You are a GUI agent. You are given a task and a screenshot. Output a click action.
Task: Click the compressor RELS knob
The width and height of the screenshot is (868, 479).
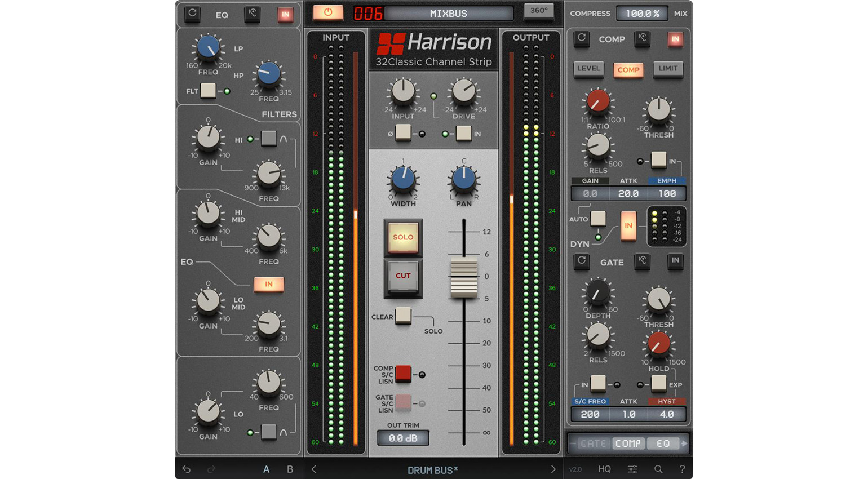pyautogui.click(x=598, y=146)
